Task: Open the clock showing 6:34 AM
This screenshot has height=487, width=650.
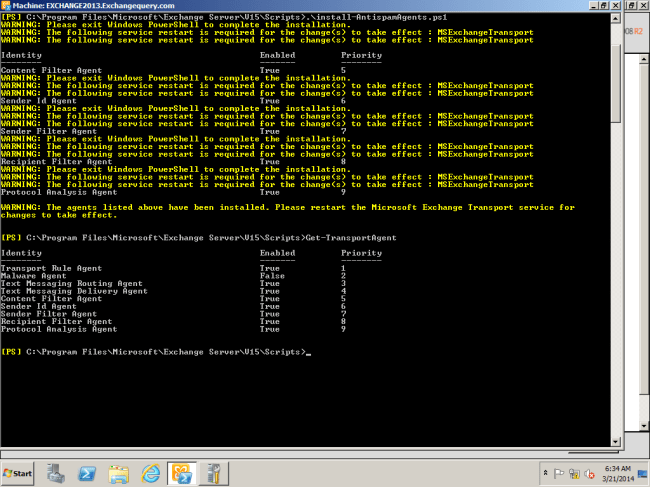Action: 616,473
